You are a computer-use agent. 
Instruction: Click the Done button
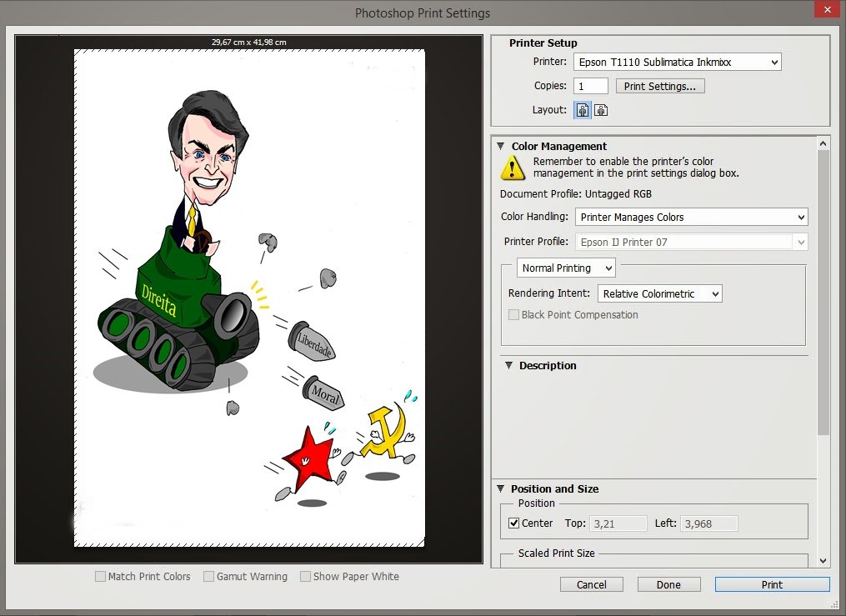[668, 584]
